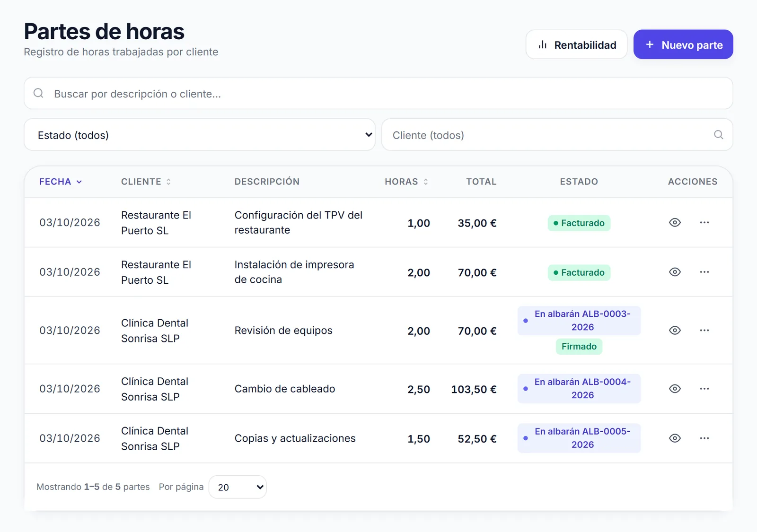The height and width of the screenshot is (532, 757).
Task: Click the Partes de horas page title
Action: [x=104, y=31]
